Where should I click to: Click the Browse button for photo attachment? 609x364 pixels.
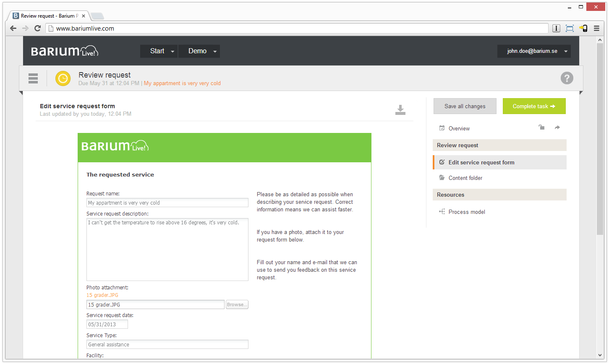pos(237,304)
